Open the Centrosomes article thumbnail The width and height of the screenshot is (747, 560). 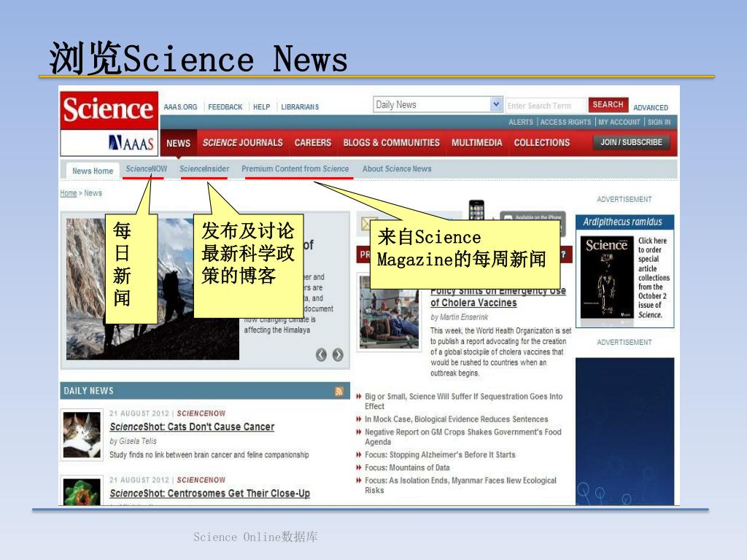coord(82,491)
